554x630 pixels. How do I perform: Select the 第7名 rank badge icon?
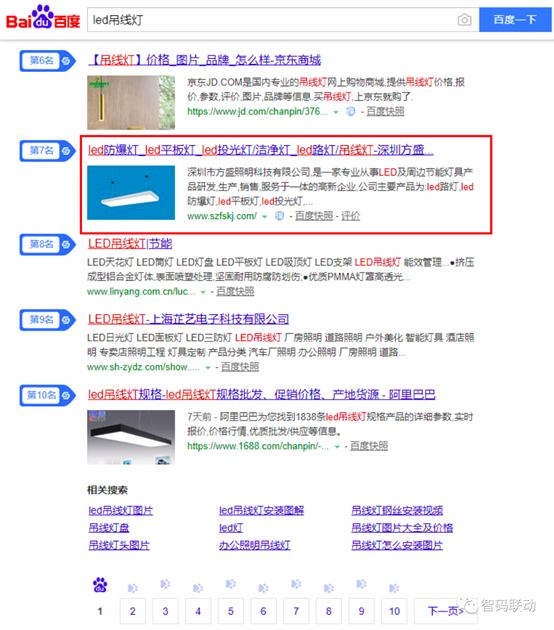[x=47, y=151]
